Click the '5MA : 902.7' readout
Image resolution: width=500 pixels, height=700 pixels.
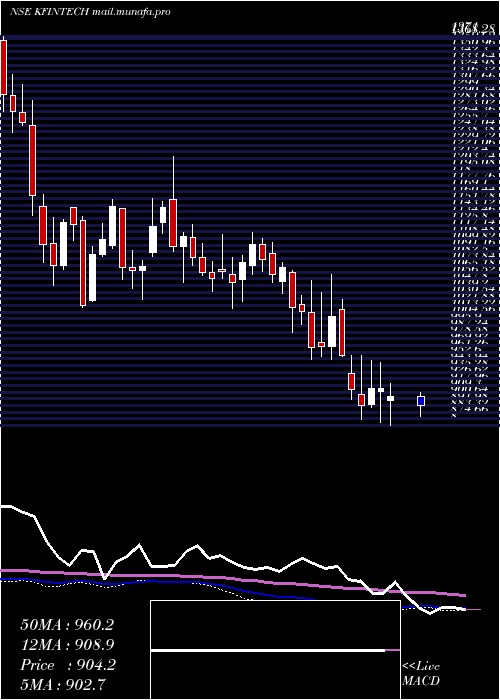click(64, 685)
